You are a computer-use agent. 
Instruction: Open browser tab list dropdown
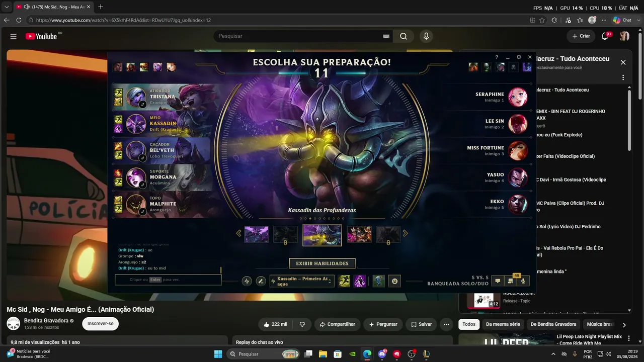[7, 7]
